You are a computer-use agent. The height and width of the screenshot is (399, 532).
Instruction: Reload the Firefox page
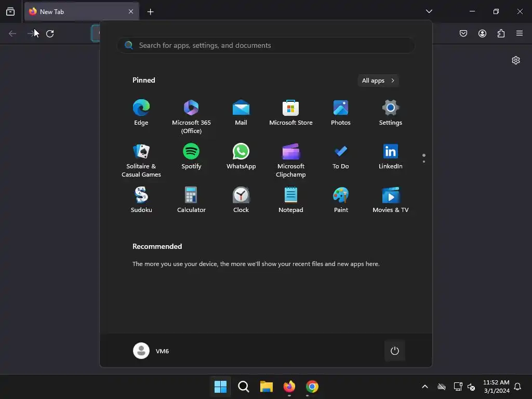[x=50, y=34]
